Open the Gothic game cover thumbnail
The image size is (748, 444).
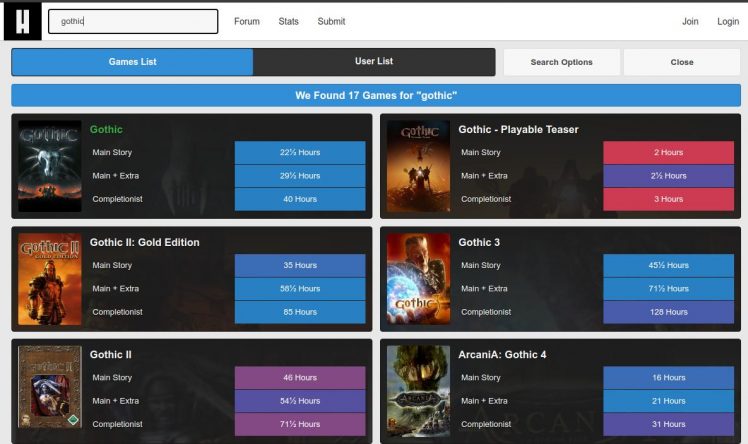[49, 166]
